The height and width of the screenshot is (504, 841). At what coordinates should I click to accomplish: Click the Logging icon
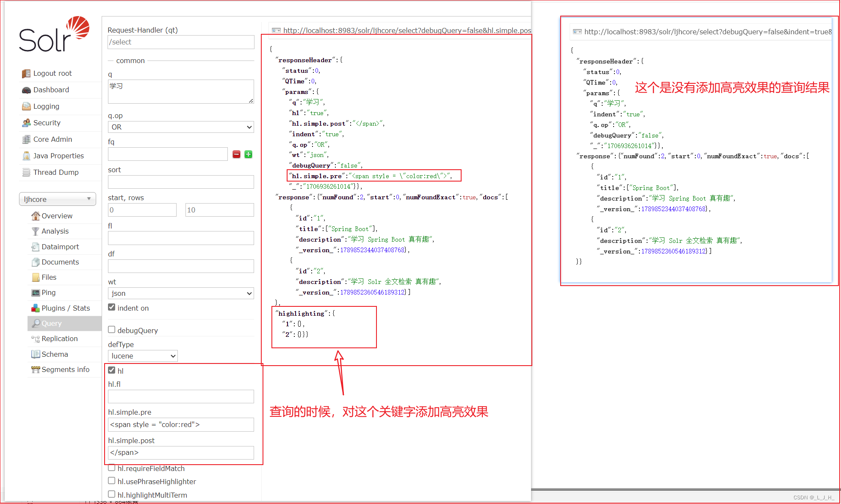(26, 107)
